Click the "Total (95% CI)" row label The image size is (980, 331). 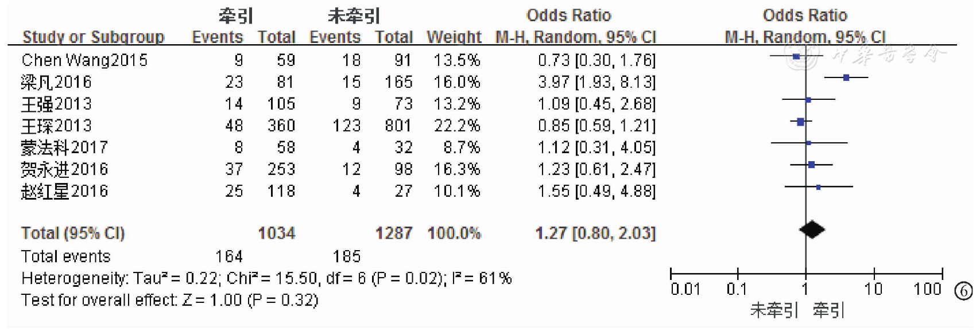click(x=73, y=233)
